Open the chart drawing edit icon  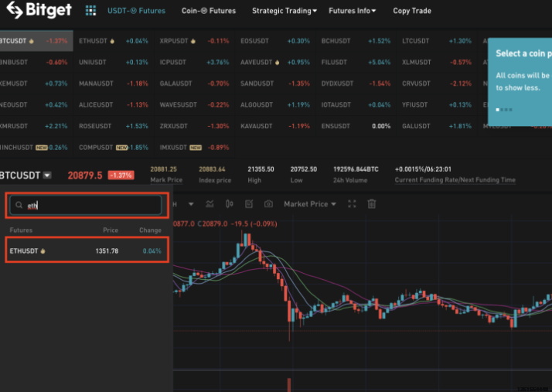pos(249,204)
